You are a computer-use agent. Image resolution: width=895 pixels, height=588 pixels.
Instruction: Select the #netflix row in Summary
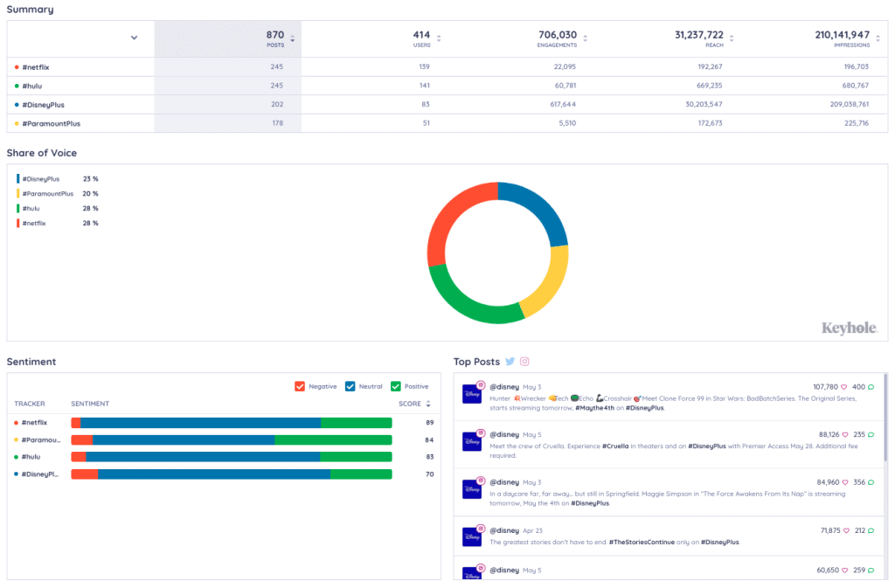point(447,66)
